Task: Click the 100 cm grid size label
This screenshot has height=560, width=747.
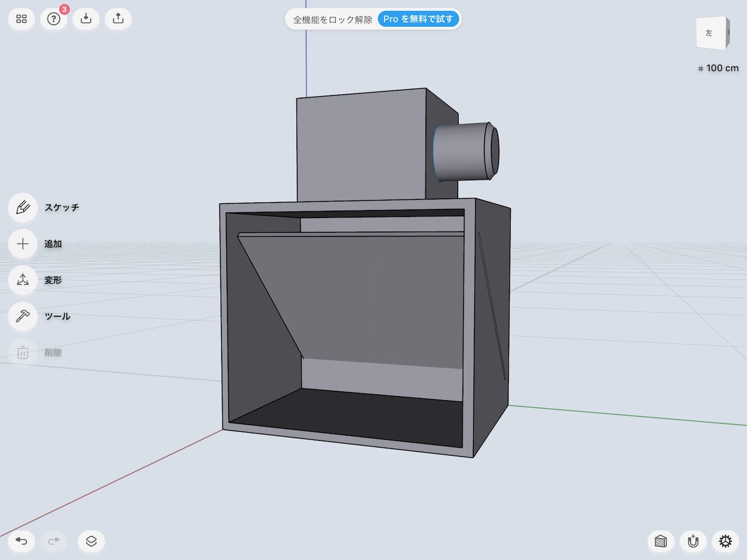Action: click(x=718, y=68)
